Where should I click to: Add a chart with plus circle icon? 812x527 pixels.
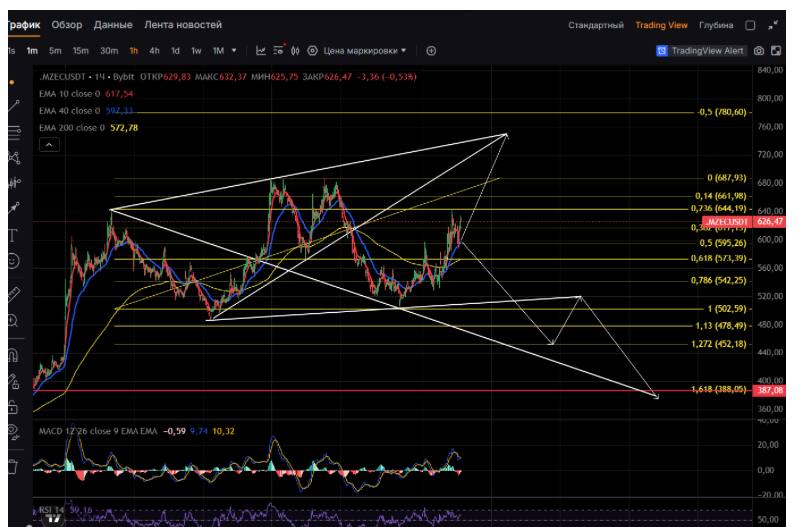pos(431,51)
